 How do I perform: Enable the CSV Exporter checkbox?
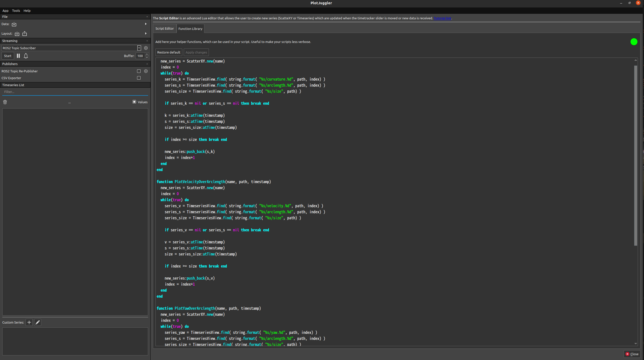click(139, 78)
